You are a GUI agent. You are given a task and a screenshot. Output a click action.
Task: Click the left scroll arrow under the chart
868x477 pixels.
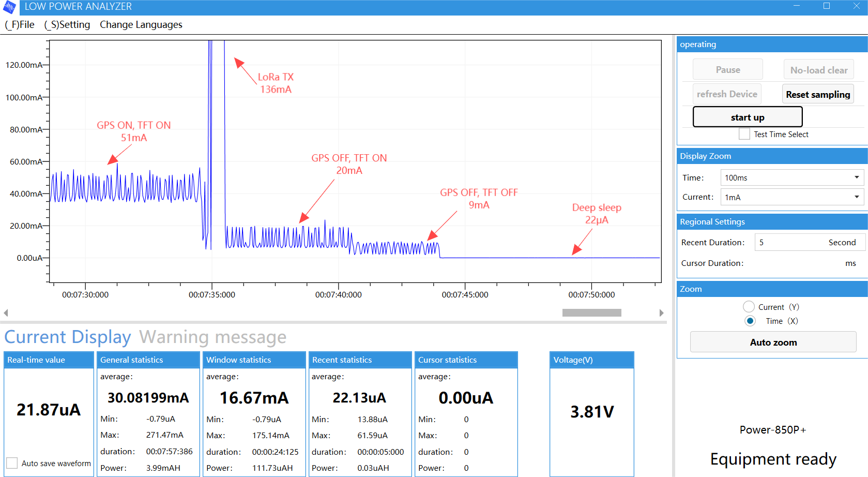pyautogui.click(x=6, y=313)
